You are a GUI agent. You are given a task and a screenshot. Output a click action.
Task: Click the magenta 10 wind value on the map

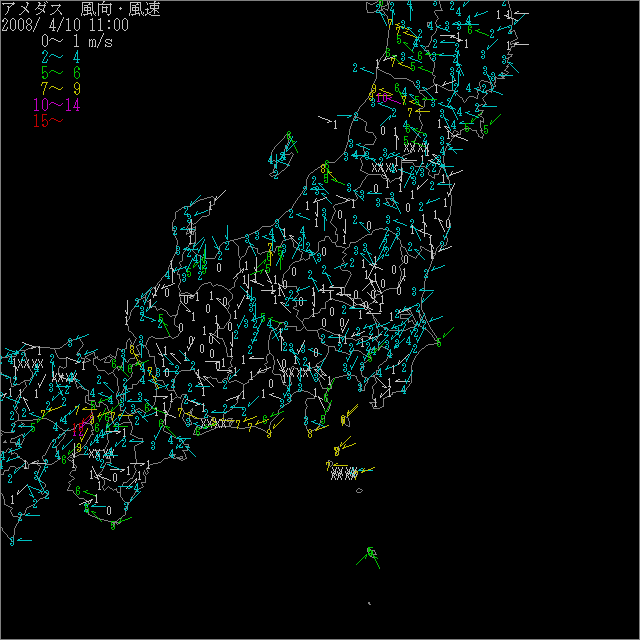coord(382,98)
